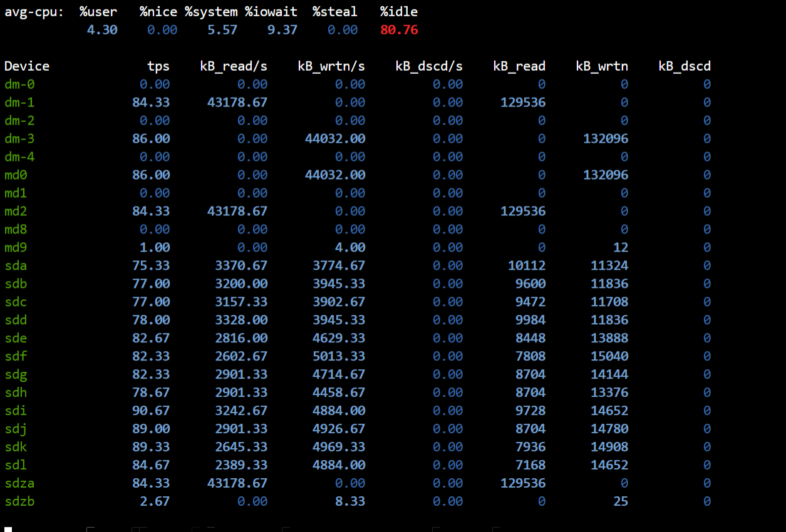
Task: Select the sdb device name
Action: tap(16, 284)
